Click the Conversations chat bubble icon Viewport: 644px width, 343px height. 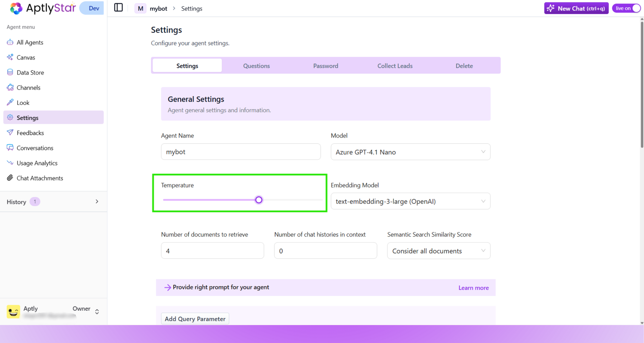[x=10, y=148]
